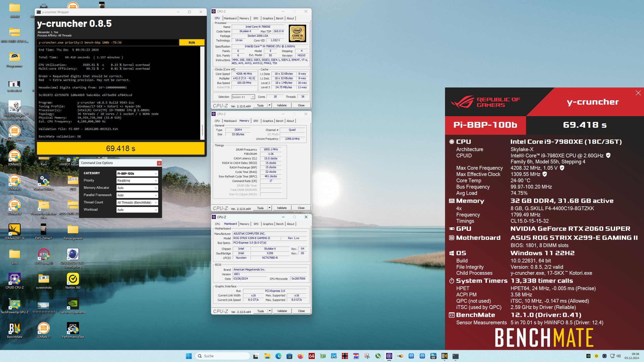Expand Tools arrow in top CPU-Z window
644x362 pixels.
pos(270,105)
